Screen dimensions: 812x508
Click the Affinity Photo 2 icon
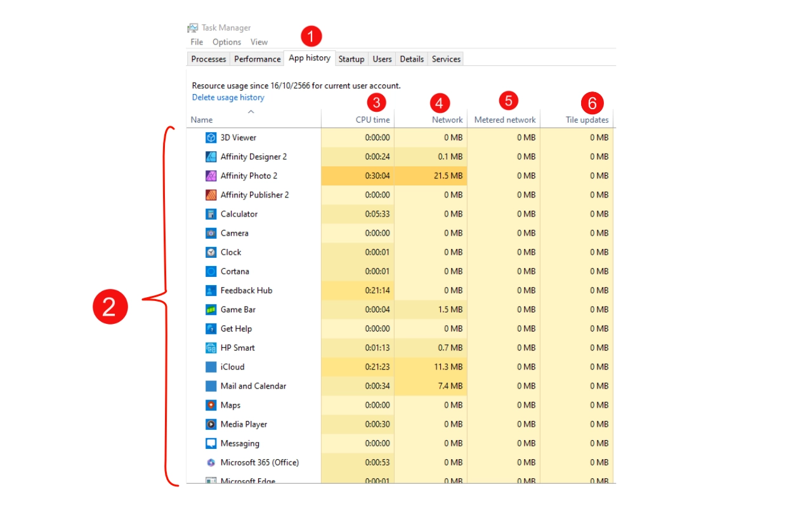tap(211, 176)
